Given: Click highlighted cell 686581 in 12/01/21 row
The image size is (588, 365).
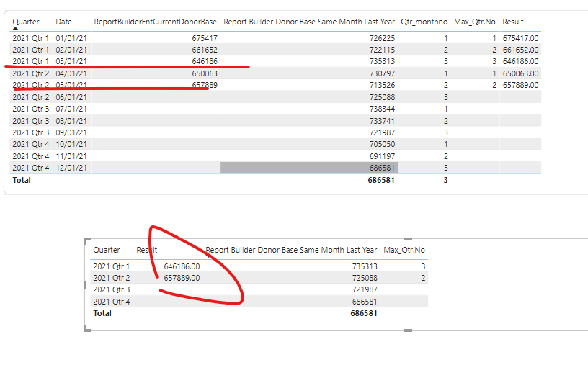Looking at the screenshot, I should coord(309,168).
